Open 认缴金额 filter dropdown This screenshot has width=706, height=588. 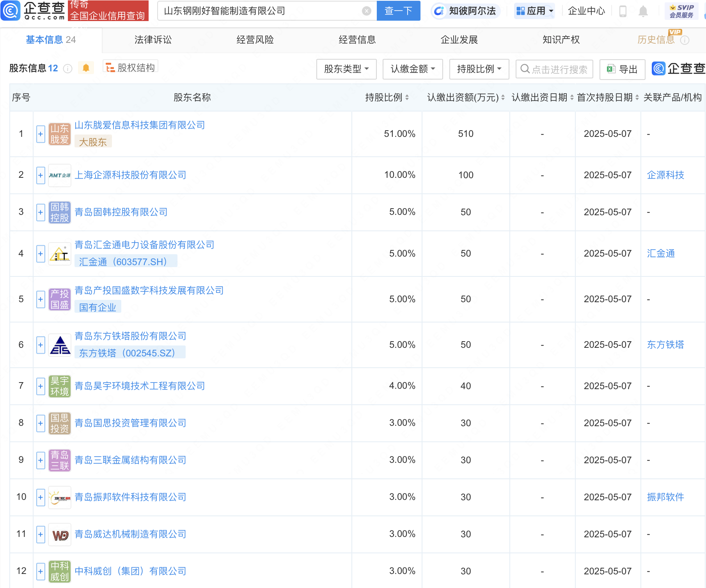point(413,69)
